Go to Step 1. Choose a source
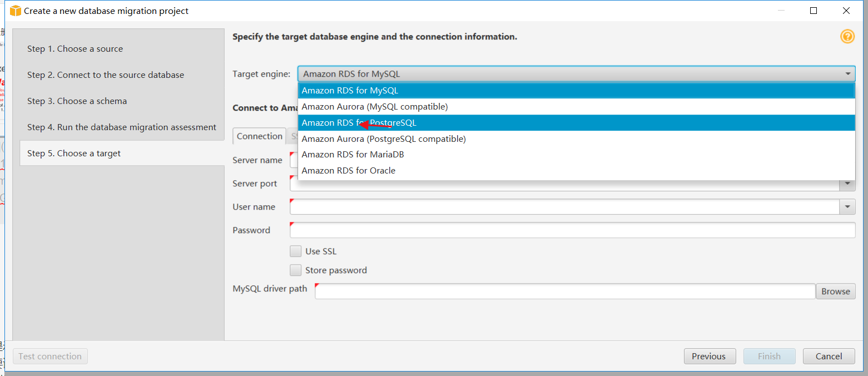 [x=75, y=49]
